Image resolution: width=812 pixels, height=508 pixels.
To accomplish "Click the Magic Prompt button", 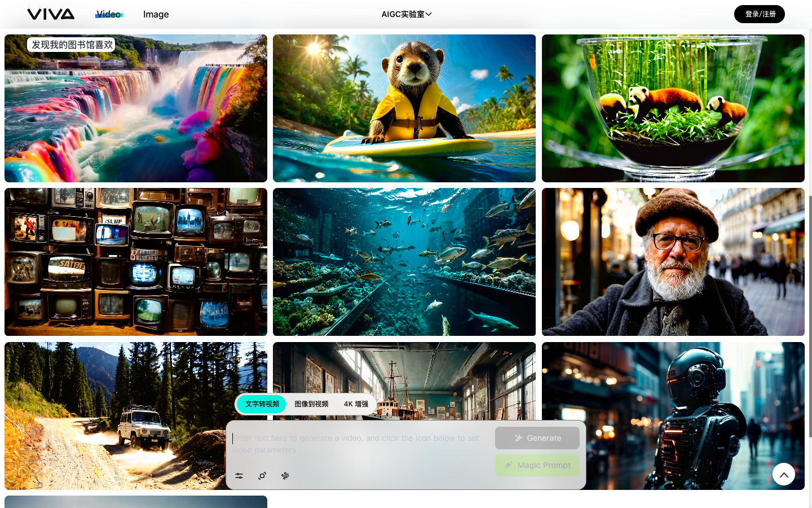I will pyautogui.click(x=537, y=465).
